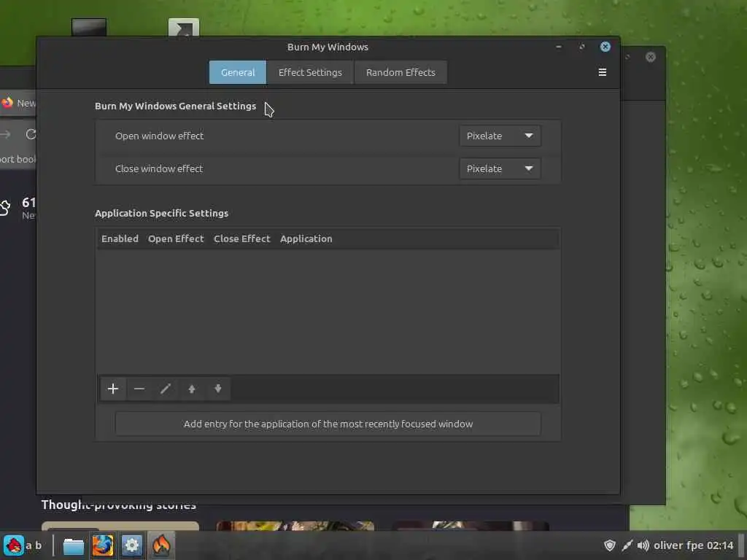Click the Firefox New tab behind the dialog
The width and height of the screenshot is (747, 560).
click(18, 103)
